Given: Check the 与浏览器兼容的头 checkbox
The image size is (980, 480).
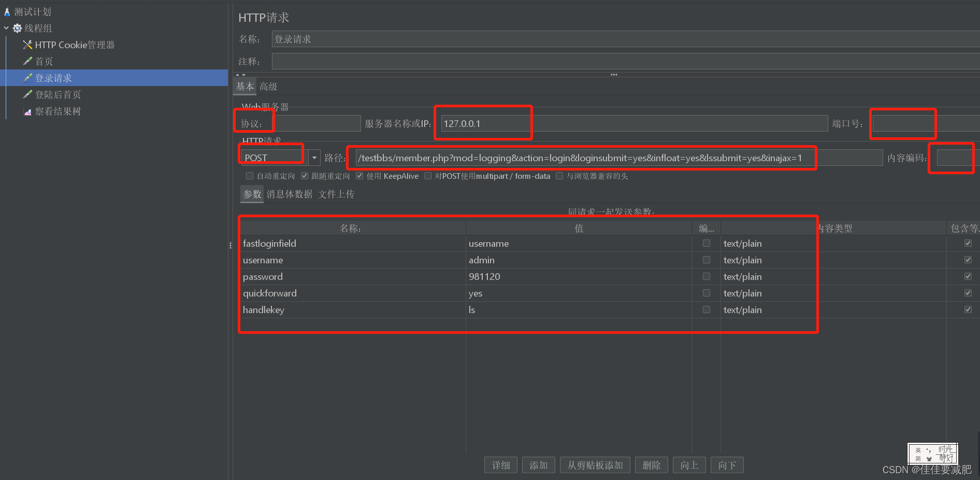Looking at the screenshot, I should tap(559, 176).
